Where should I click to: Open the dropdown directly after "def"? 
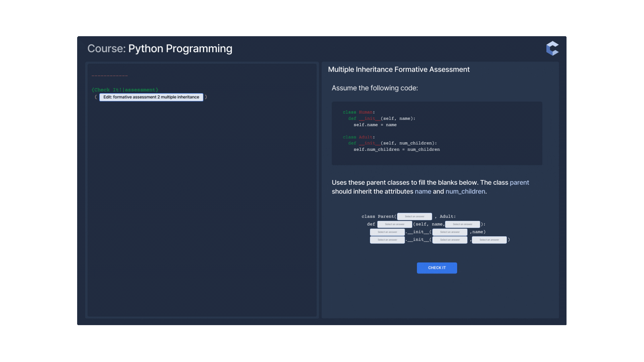coord(394,224)
